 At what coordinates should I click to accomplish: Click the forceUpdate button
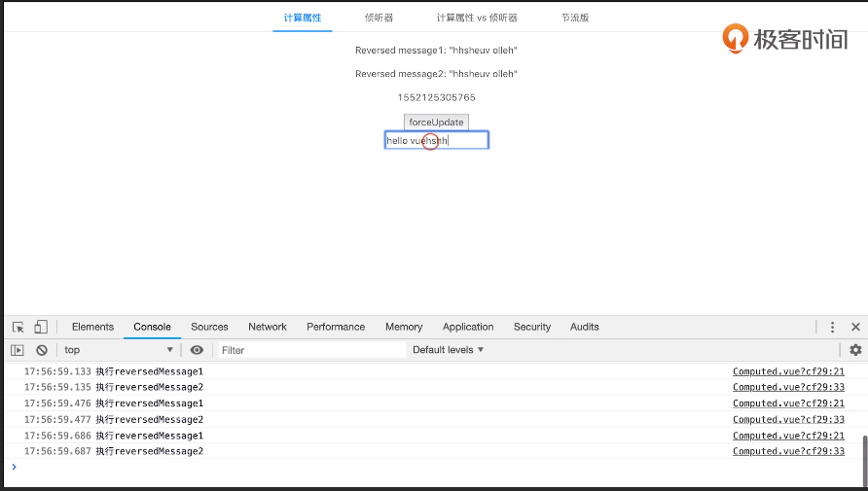[436, 123]
